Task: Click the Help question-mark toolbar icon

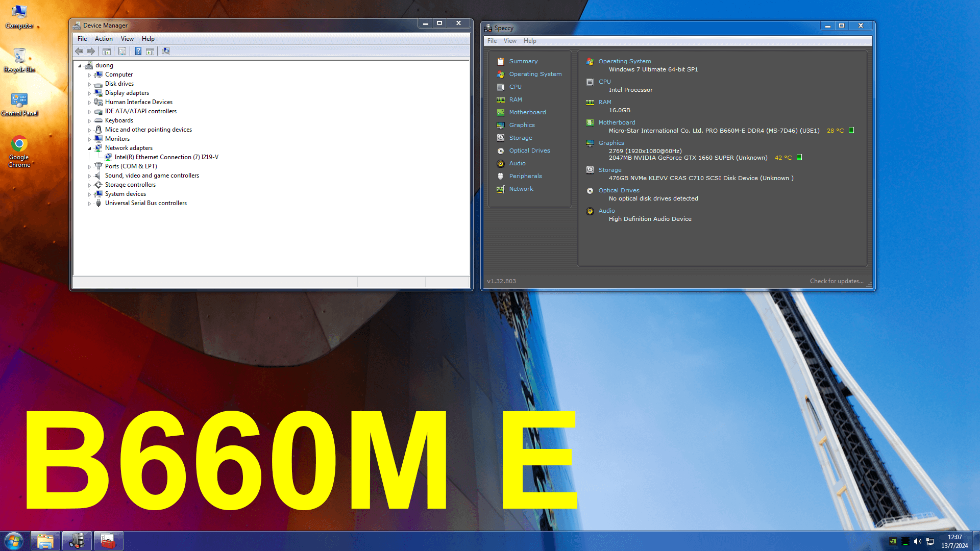Action: [138, 51]
